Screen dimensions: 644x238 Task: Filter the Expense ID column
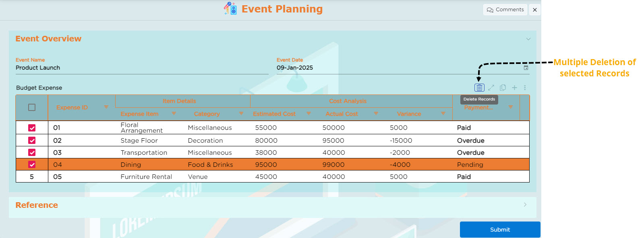106,107
